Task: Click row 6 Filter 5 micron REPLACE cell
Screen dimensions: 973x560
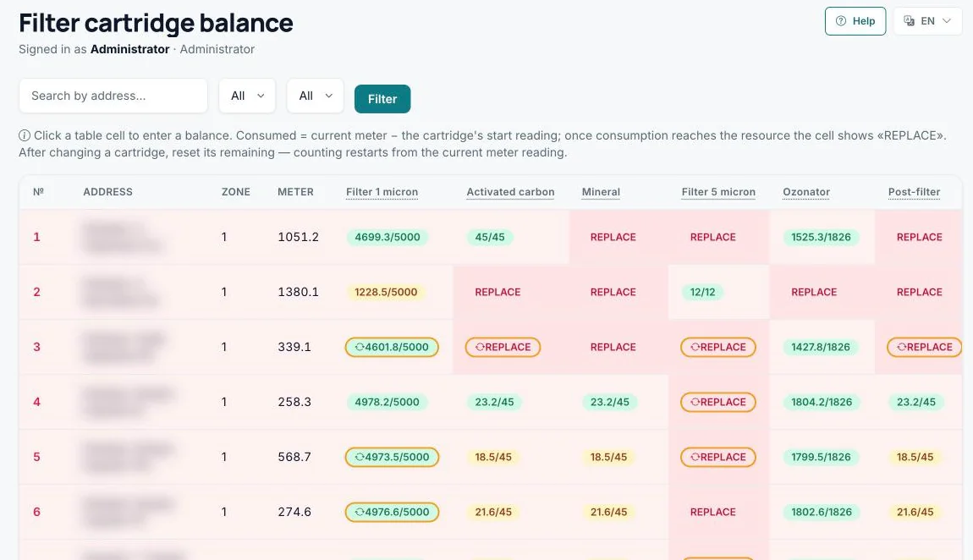Action: point(713,512)
